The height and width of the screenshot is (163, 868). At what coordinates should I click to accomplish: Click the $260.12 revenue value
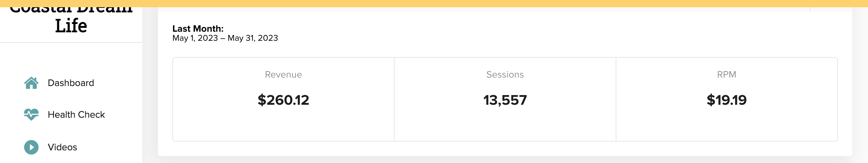click(x=283, y=100)
